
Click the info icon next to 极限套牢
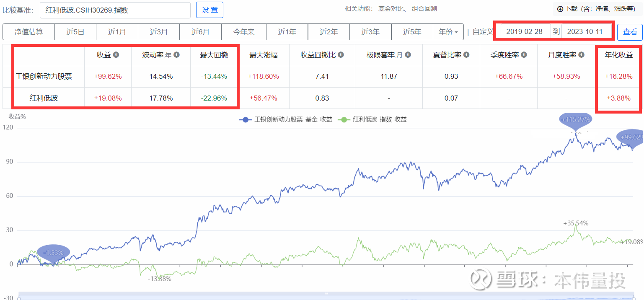[408, 55]
